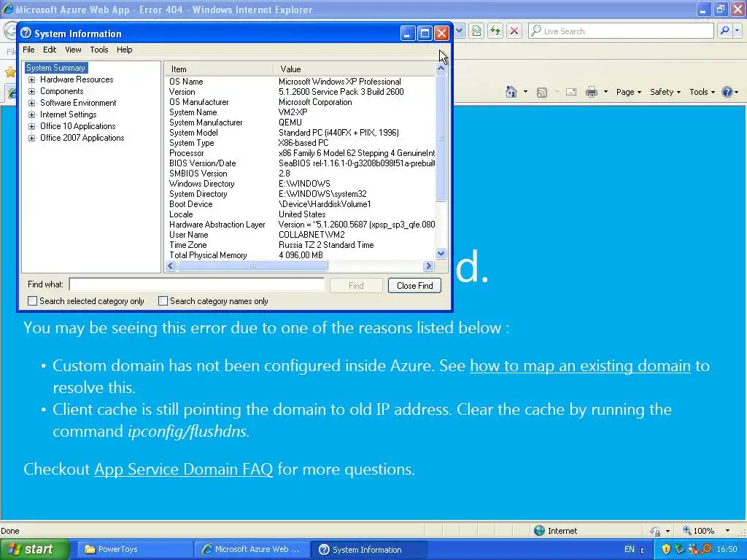Click the Safely Remove Hardware tray icon
This screenshot has width=747, height=560.
point(679,549)
